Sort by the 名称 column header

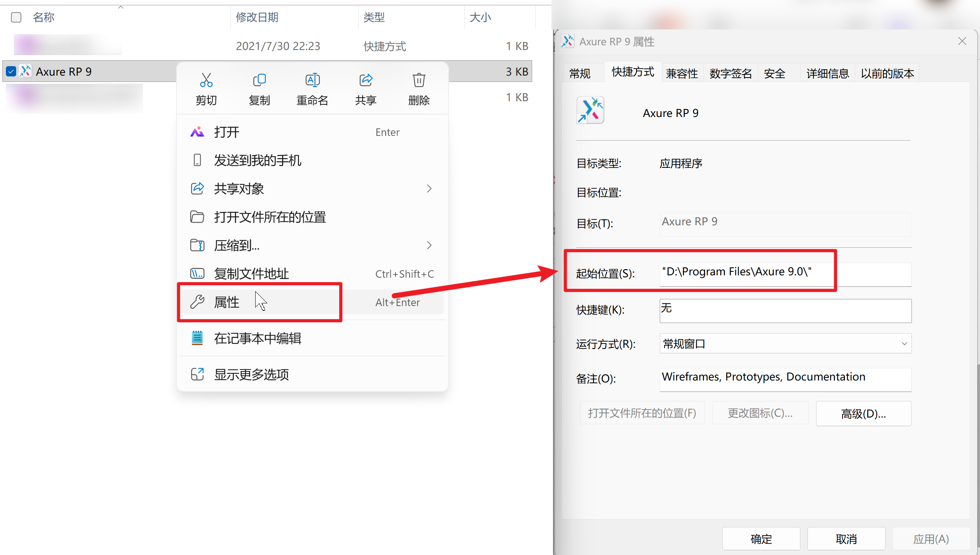click(43, 17)
